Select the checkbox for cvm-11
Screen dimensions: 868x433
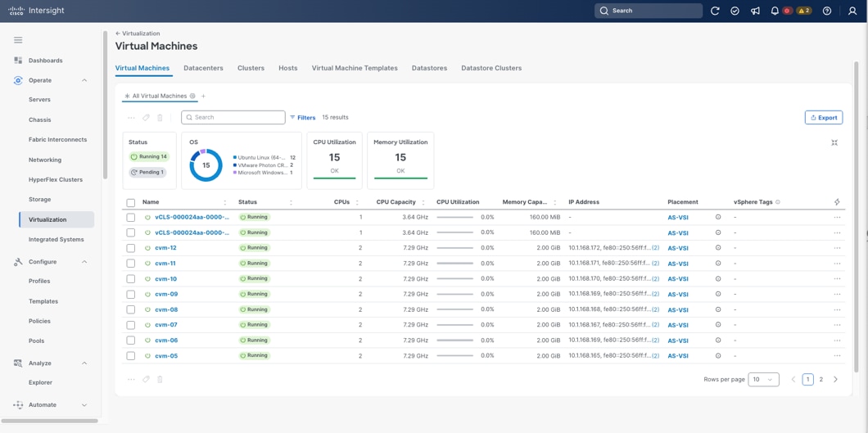(x=131, y=264)
